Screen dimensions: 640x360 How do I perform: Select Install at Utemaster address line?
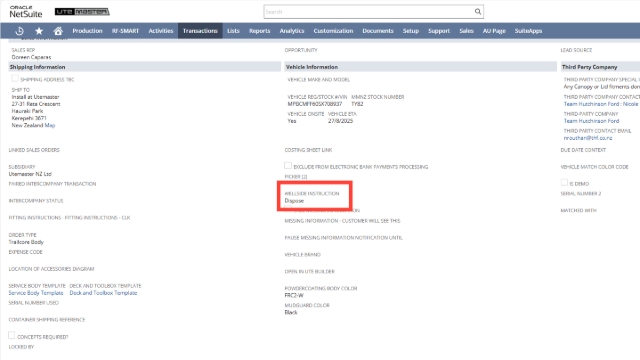[36, 97]
